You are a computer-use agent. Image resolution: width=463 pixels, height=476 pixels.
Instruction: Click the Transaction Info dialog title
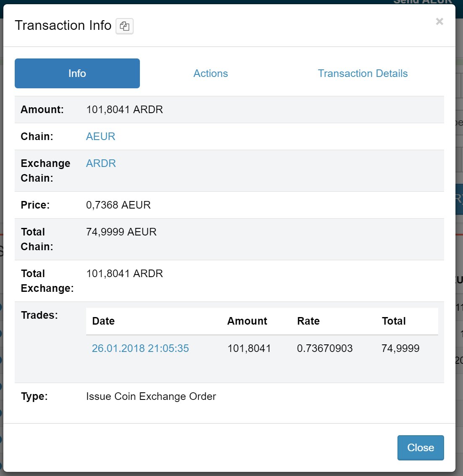pyautogui.click(x=63, y=26)
